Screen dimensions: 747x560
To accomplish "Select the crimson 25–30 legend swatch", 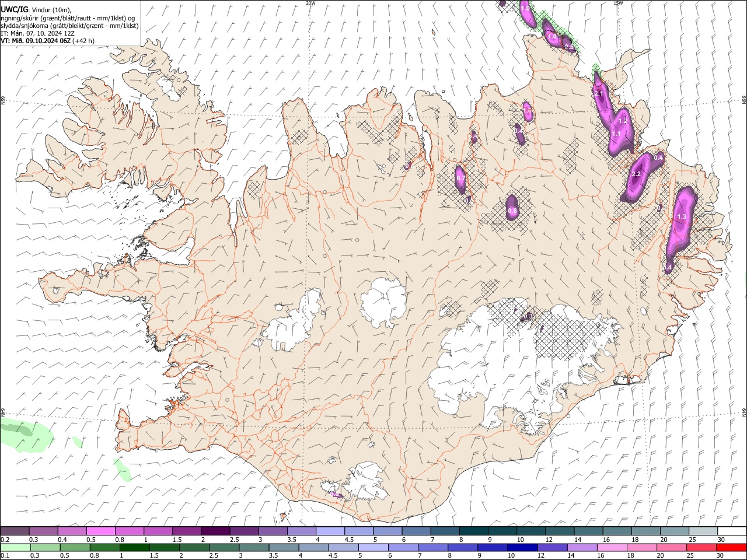I will coord(701,548).
